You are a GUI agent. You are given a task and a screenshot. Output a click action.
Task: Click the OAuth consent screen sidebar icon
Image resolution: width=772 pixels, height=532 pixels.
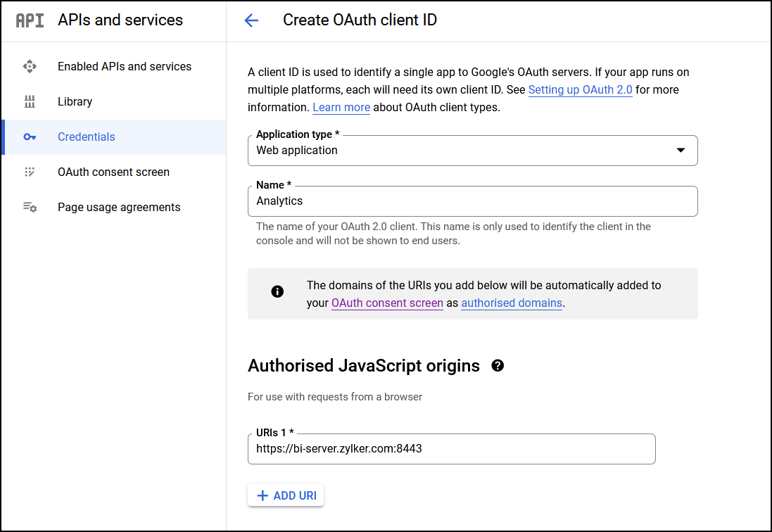point(30,172)
